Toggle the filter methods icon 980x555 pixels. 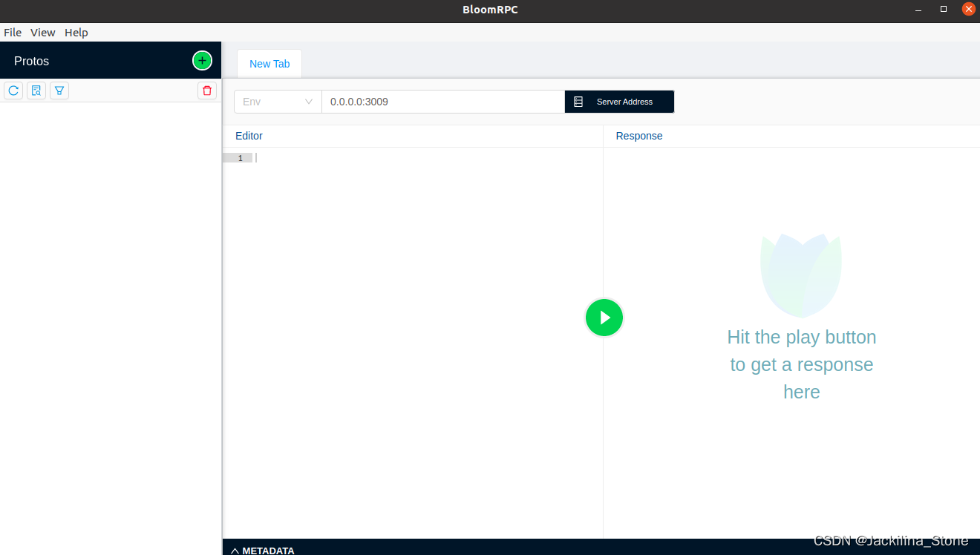(x=59, y=91)
